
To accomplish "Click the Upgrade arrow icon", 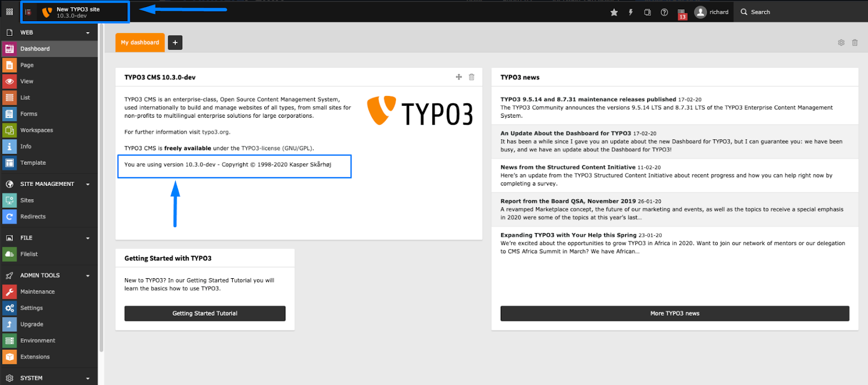I will [9, 324].
